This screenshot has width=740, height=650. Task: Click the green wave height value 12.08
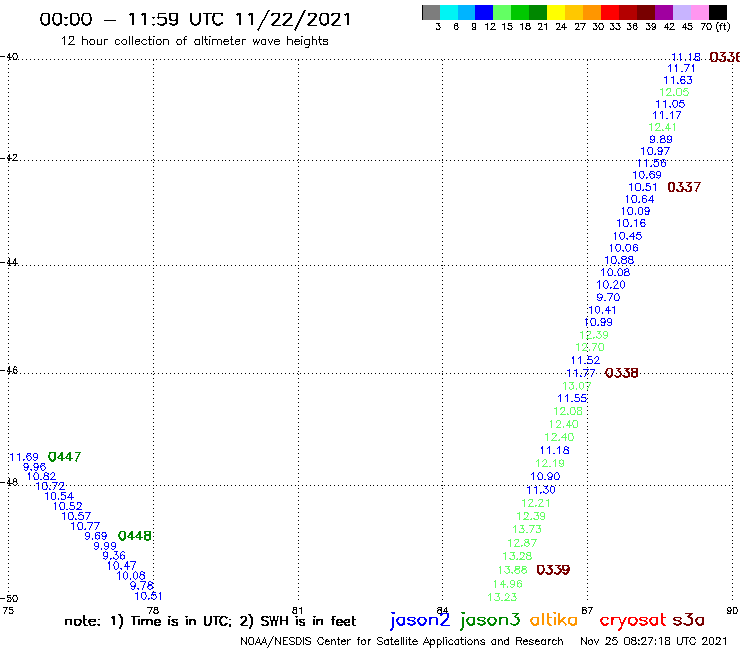click(x=568, y=411)
